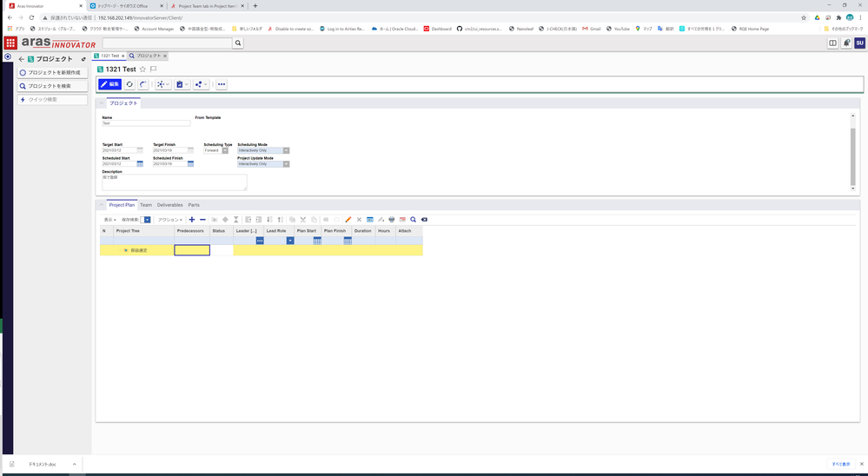Open the three-dots more actions menu
The image size is (868, 476).
pos(222,84)
